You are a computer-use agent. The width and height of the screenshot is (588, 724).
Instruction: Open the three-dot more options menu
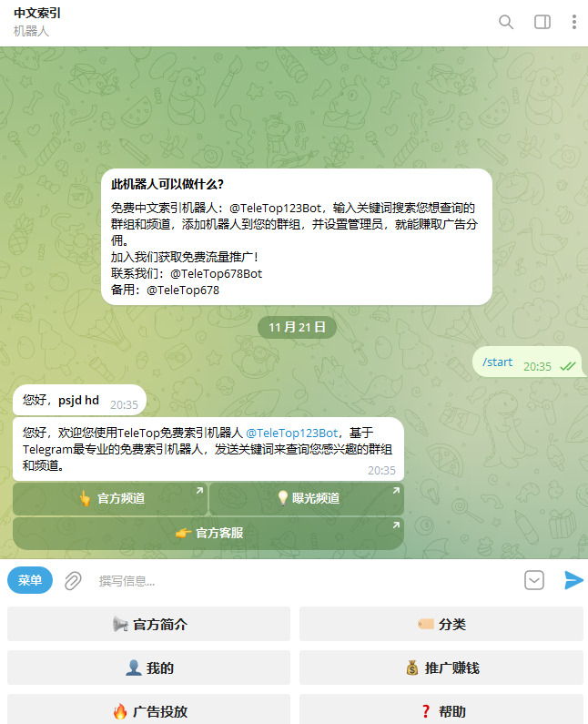tap(574, 22)
